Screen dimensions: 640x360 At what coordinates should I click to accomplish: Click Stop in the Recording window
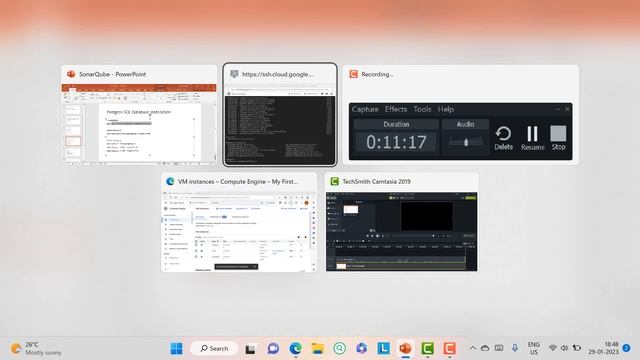[558, 138]
